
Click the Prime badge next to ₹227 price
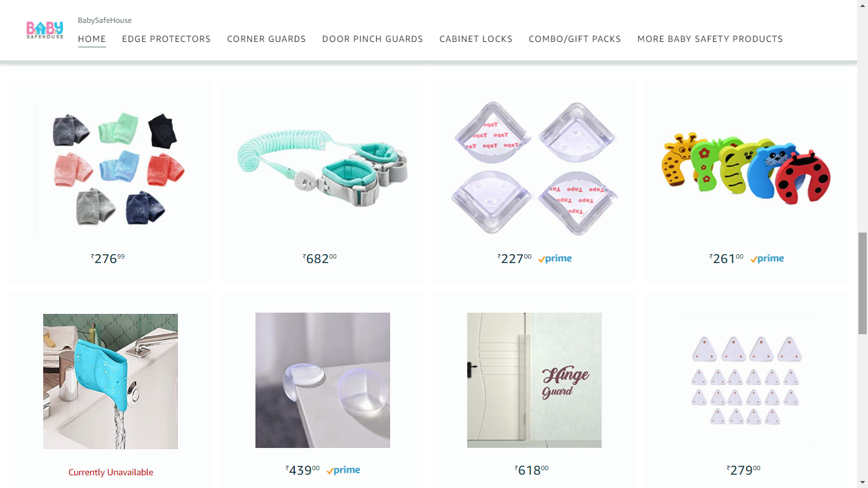click(x=555, y=259)
